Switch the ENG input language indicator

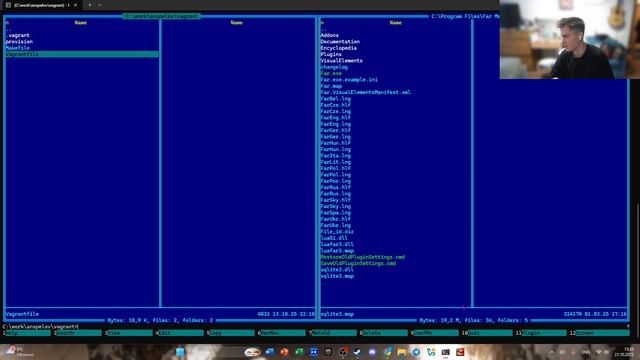click(586, 352)
